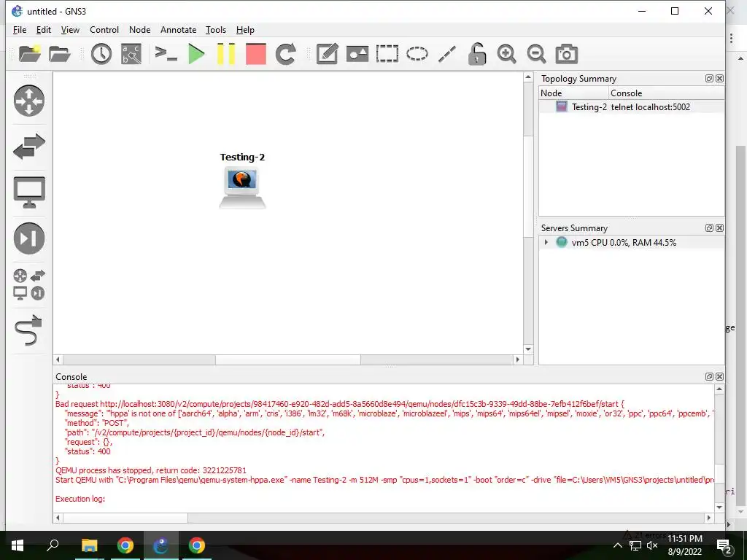Stop all nodes with red square
Viewport: 747px width, 560px height.
[x=256, y=54]
